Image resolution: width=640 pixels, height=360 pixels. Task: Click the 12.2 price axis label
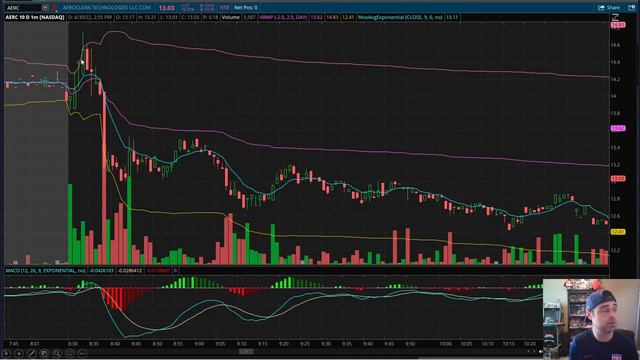point(616,250)
